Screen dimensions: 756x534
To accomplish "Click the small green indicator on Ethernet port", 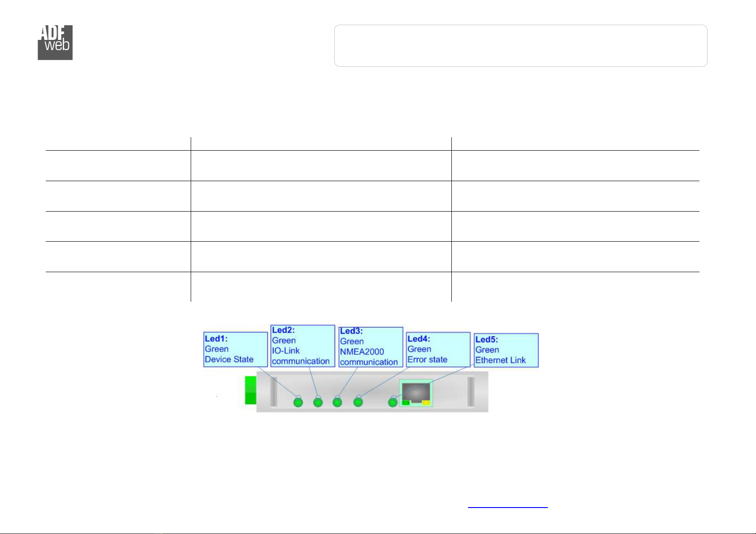I will [x=406, y=403].
